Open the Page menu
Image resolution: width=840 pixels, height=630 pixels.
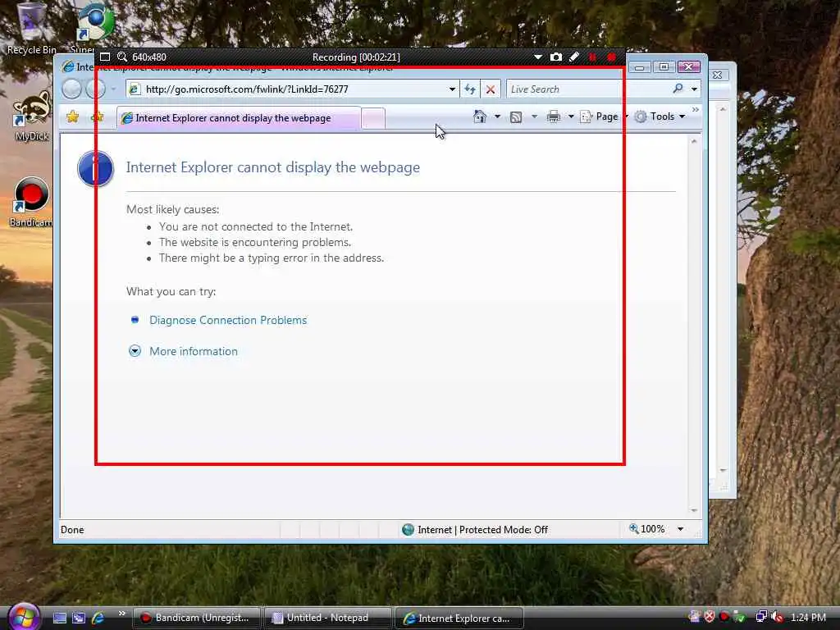pos(604,116)
